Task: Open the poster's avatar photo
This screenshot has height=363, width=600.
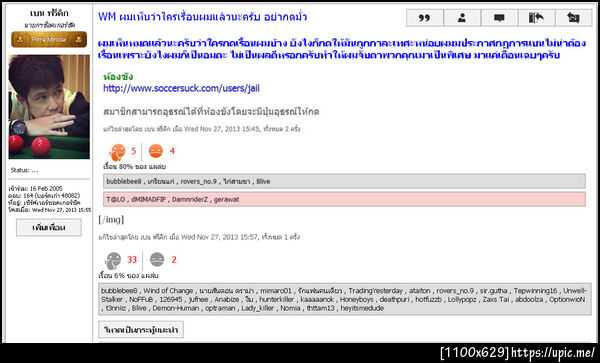Action: pyautogui.click(x=49, y=107)
